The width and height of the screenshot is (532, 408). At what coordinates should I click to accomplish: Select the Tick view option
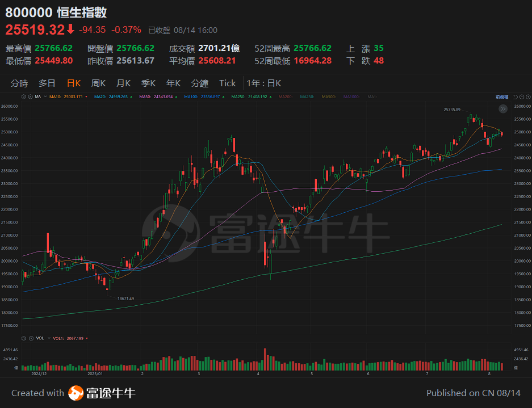click(227, 83)
